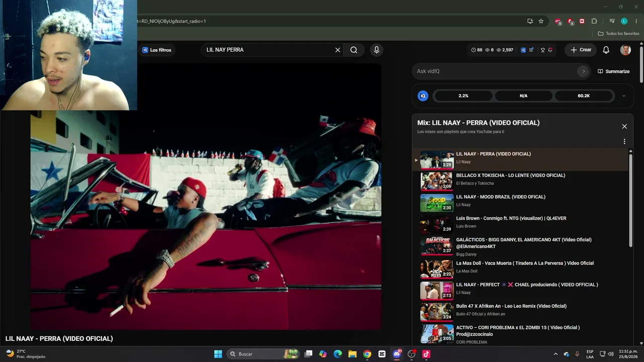Open vidIQ trophy achievements icon

[543, 50]
